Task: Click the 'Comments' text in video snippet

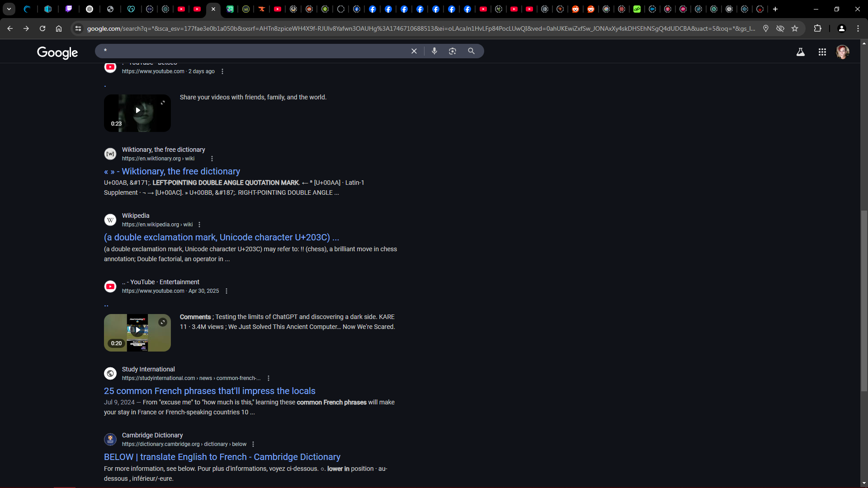Action: [195, 317]
